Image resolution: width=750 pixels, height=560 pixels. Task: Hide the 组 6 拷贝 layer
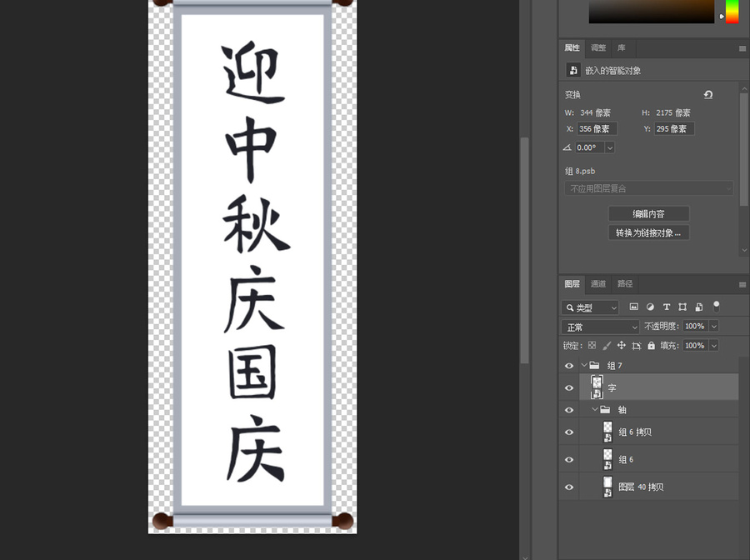point(568,432)
